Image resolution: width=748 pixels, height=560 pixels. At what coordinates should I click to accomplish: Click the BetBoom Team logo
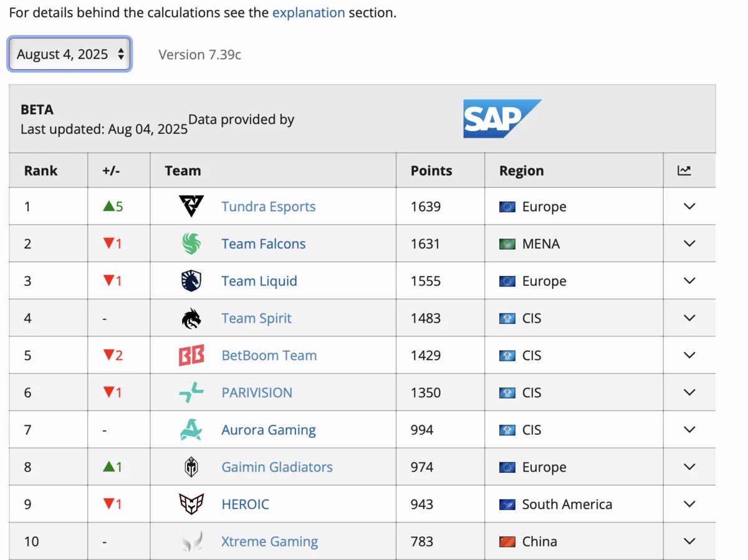192,355
